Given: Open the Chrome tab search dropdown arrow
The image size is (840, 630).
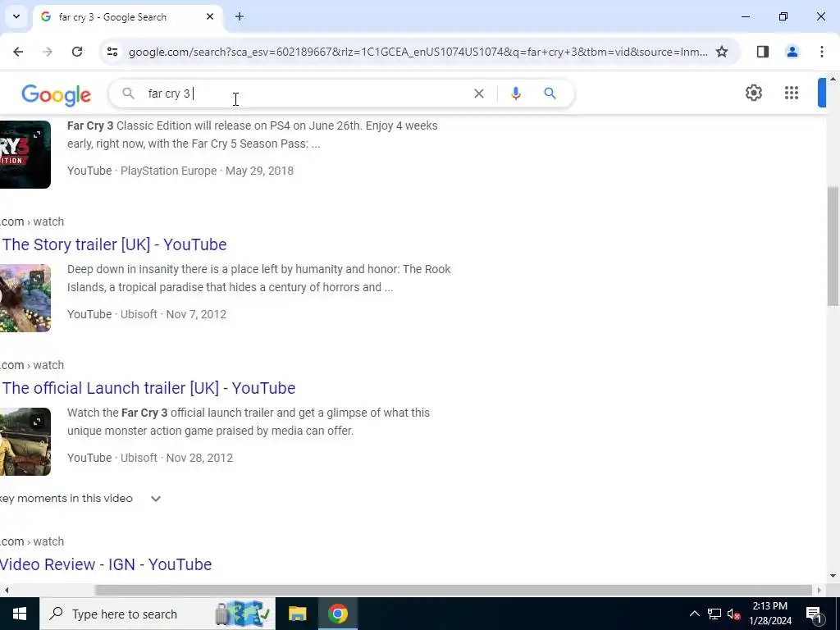Looking at the screenshot, I should pos(16,16).
